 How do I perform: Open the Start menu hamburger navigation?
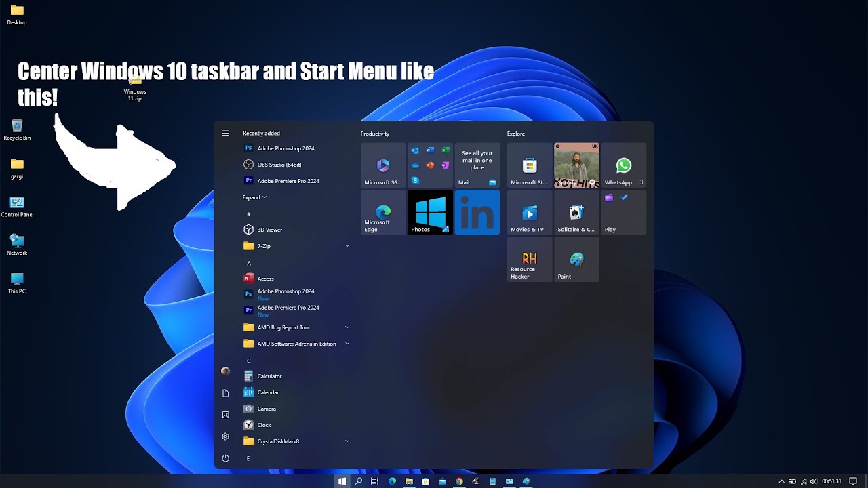pyautogui.click(x=226, y=133)
